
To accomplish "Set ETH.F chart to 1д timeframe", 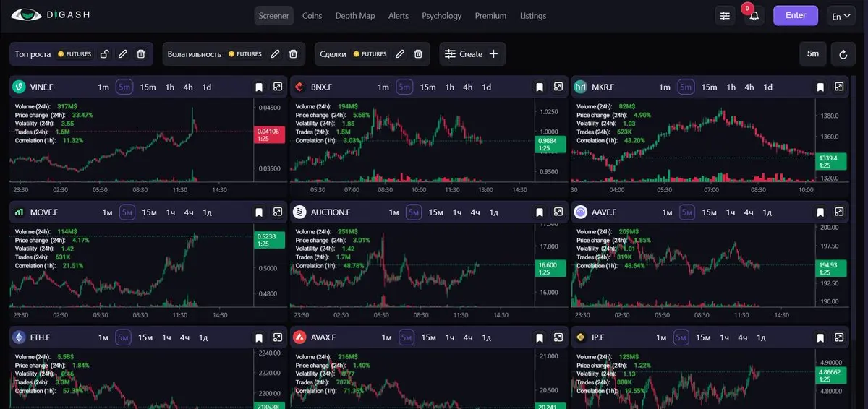I will (x=203, y=337).
